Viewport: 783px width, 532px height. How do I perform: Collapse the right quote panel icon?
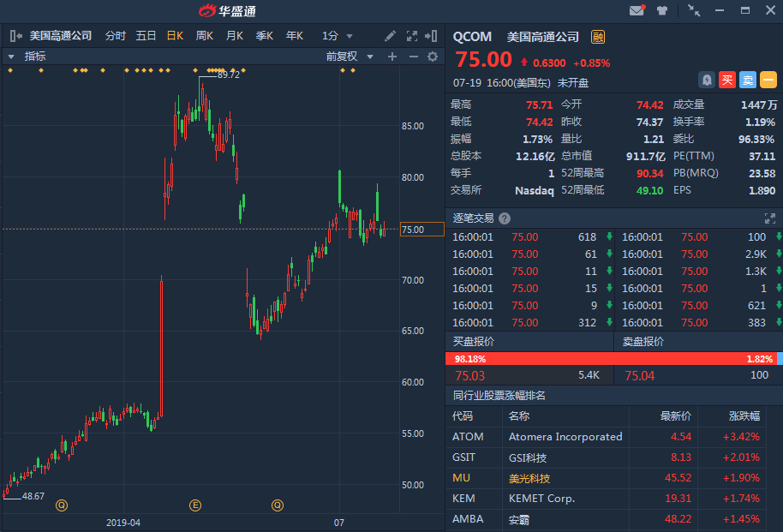coord(431,36)
